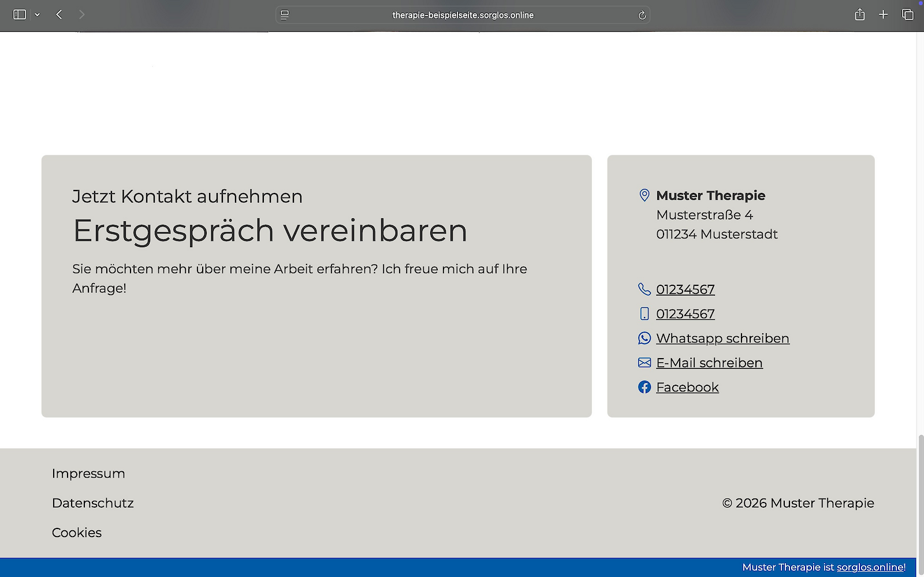Follow the sorglos.online link in bottom bar
This screenshot has width=924, height=577.
(x=871, y=567)
